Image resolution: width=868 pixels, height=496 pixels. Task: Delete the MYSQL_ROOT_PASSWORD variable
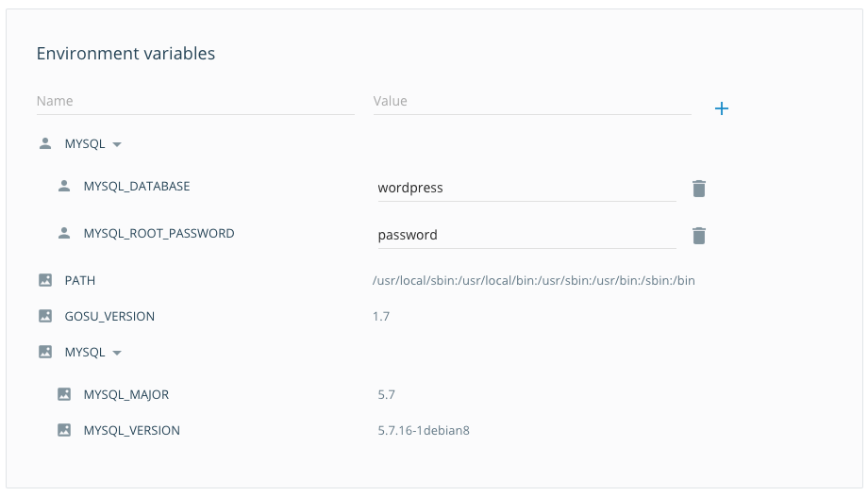coord(698,235)
